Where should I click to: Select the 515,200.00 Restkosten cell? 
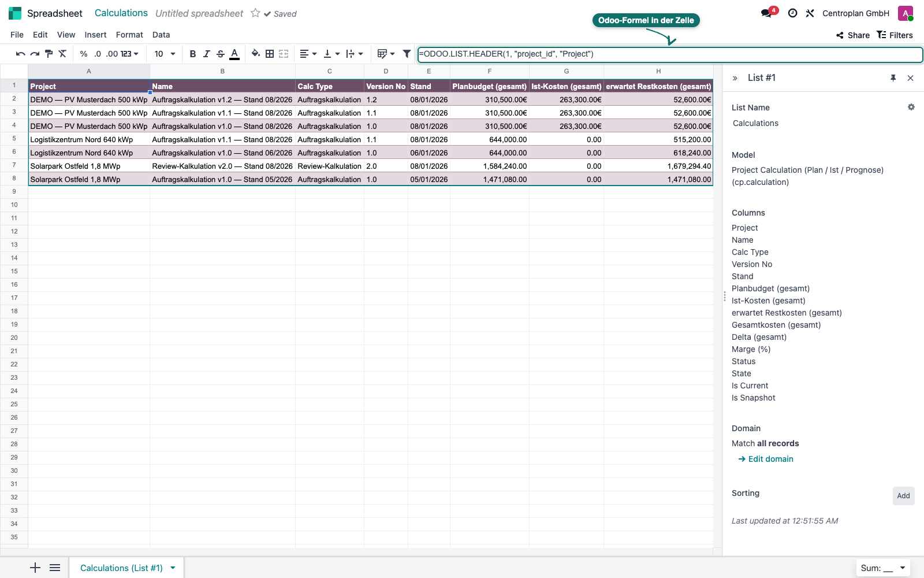[658, 139]
